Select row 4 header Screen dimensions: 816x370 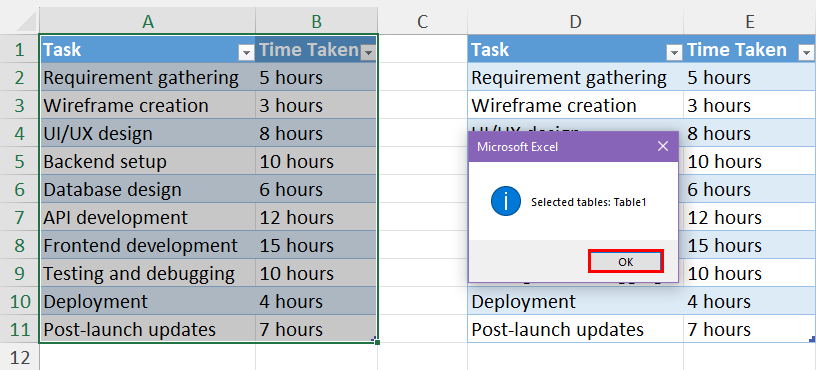click(x=20, y=134)
